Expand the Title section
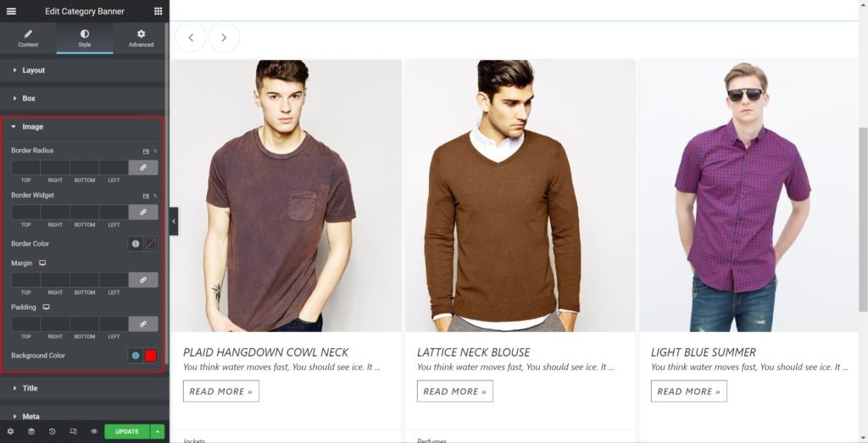The width and height of the screenshot is (868, 443). click(30, 388)
